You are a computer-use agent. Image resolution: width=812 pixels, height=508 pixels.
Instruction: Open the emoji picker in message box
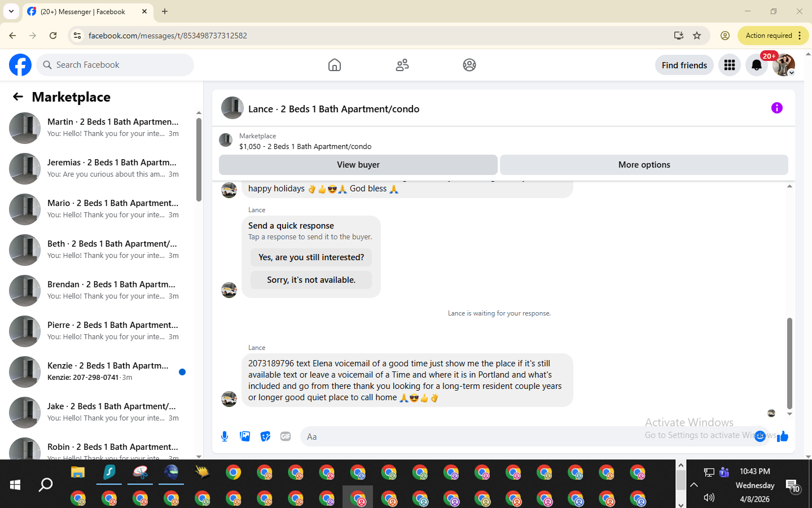[x=760, y=436]
